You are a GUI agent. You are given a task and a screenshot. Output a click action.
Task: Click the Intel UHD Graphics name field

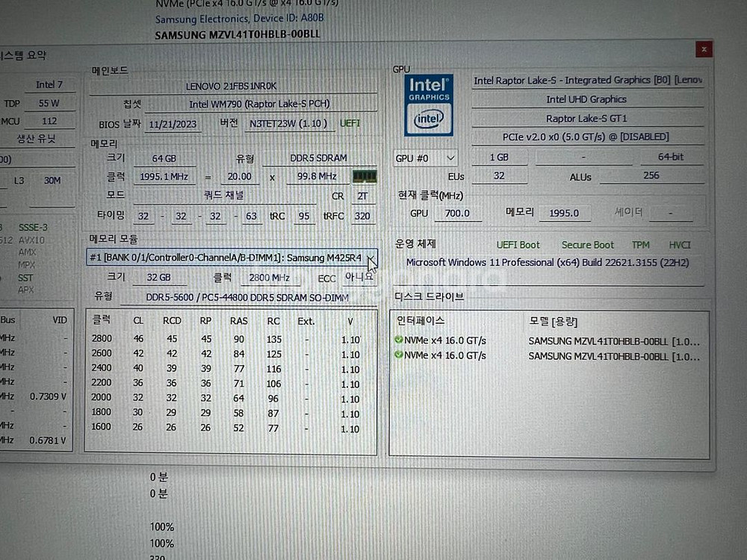586,99
